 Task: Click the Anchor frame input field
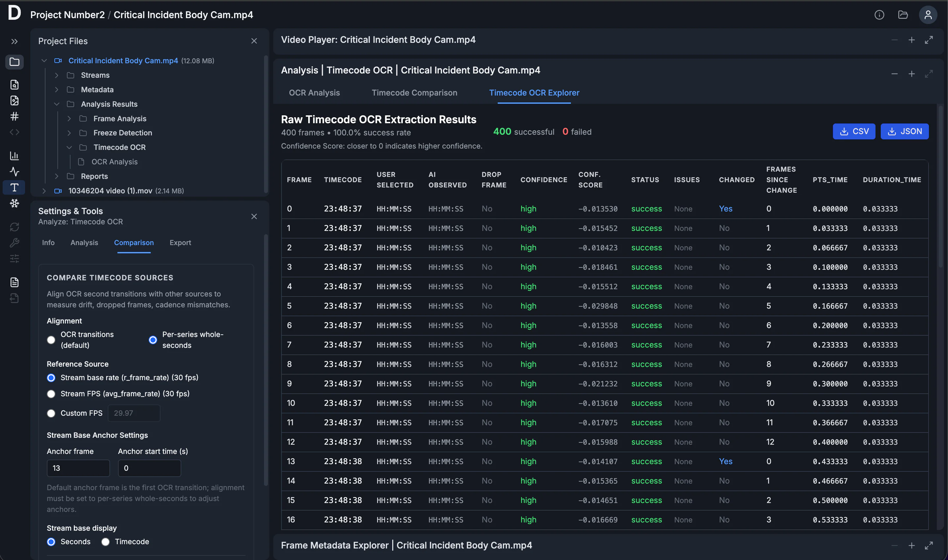(x=78, y=468)
